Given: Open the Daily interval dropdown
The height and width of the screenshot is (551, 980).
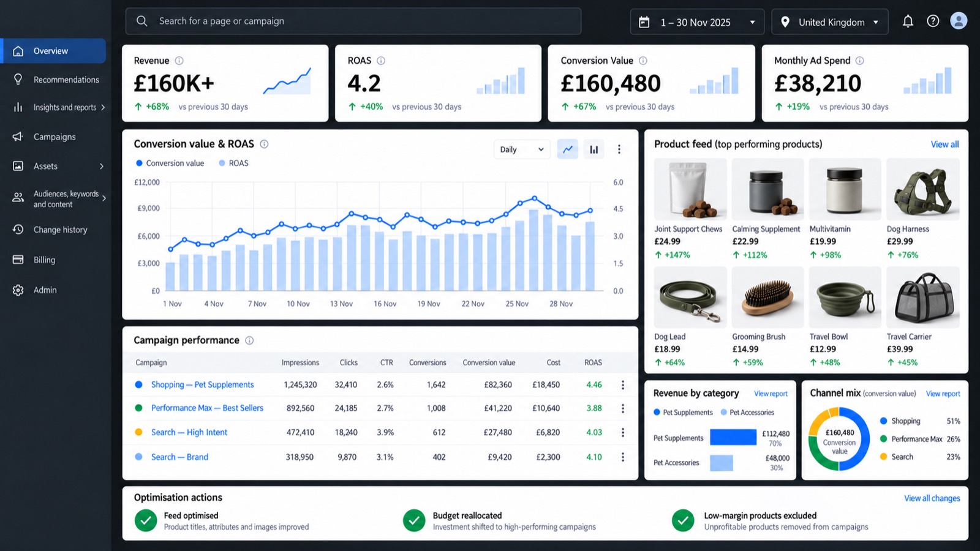Looking at the screenshot, I should [x=521, y=149].
